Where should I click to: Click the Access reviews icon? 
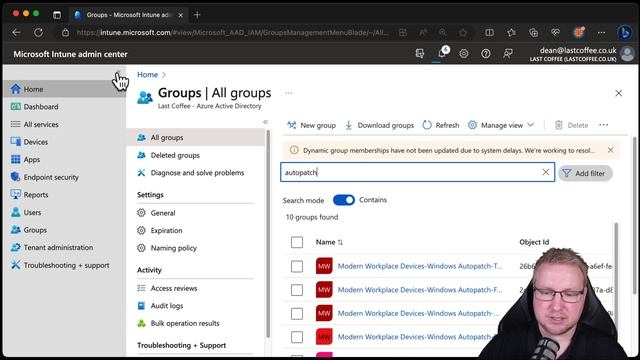coord(141,288)
